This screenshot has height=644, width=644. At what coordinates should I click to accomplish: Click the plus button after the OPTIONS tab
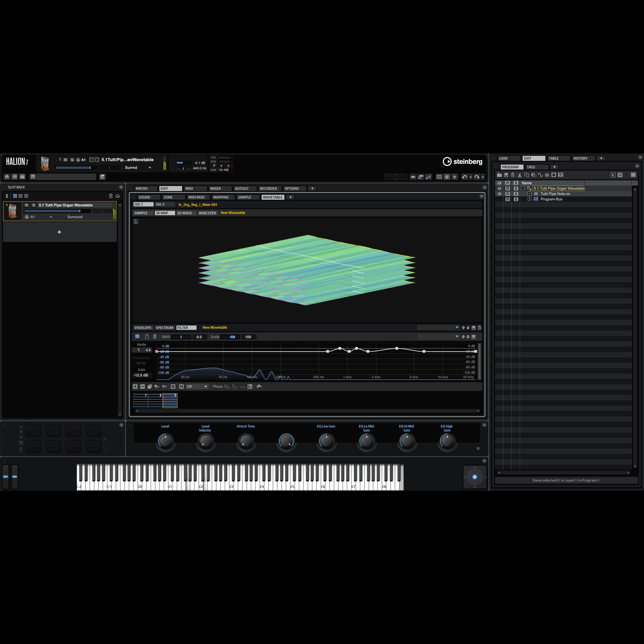pos(312,189)
